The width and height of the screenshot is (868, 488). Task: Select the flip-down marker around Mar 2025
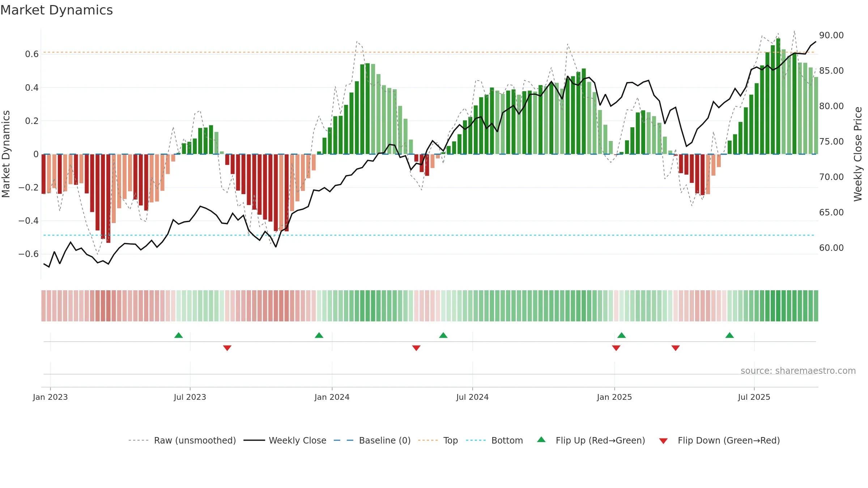coord(676,348)
